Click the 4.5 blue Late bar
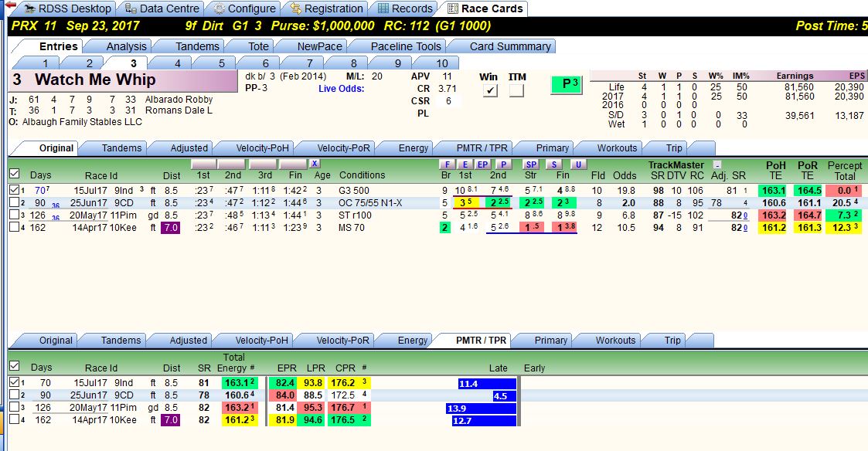This screenshot has width=868, height=451. (x=504, y=396)
